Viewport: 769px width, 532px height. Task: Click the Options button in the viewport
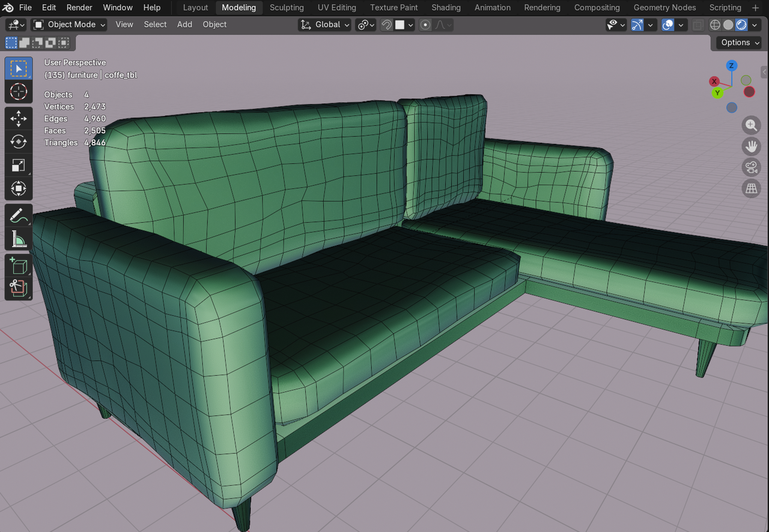[x=738, y=43]
